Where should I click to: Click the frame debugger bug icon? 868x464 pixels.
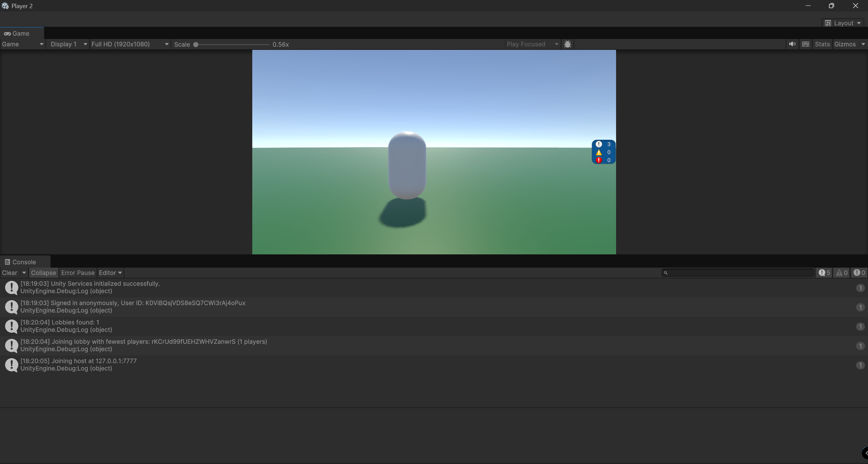568,44
